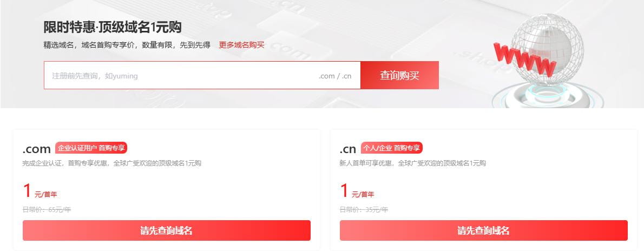
Task: Click the 企业认证用户 首购专享 badge
Action: click(91, 148)
